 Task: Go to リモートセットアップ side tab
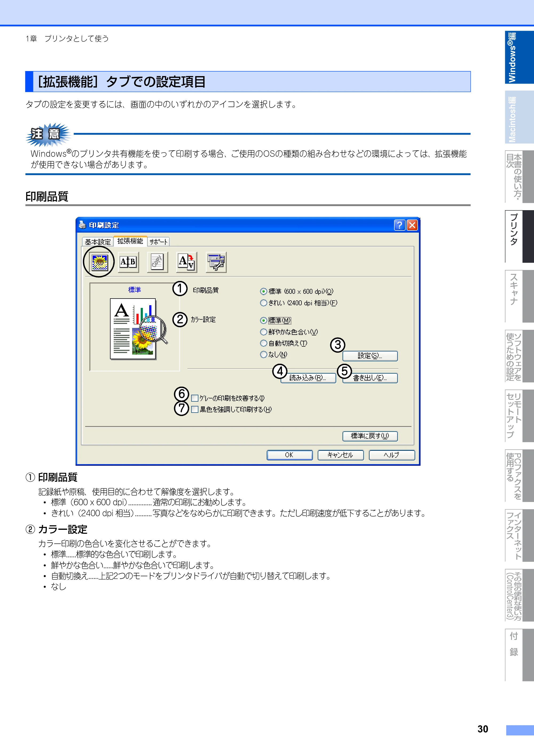[519, 416]
